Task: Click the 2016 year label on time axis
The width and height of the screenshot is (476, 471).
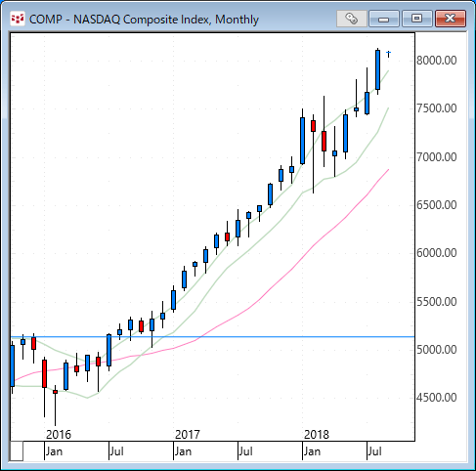Action: pos(59,435)
